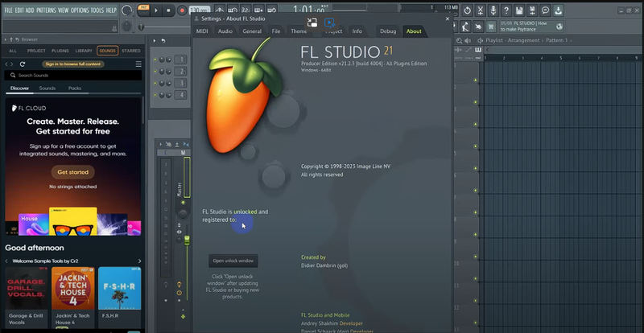Toggle channel 2 green mute LED
Screen dimensions: 644x333
pyautogui.click(x=155, y=72)
